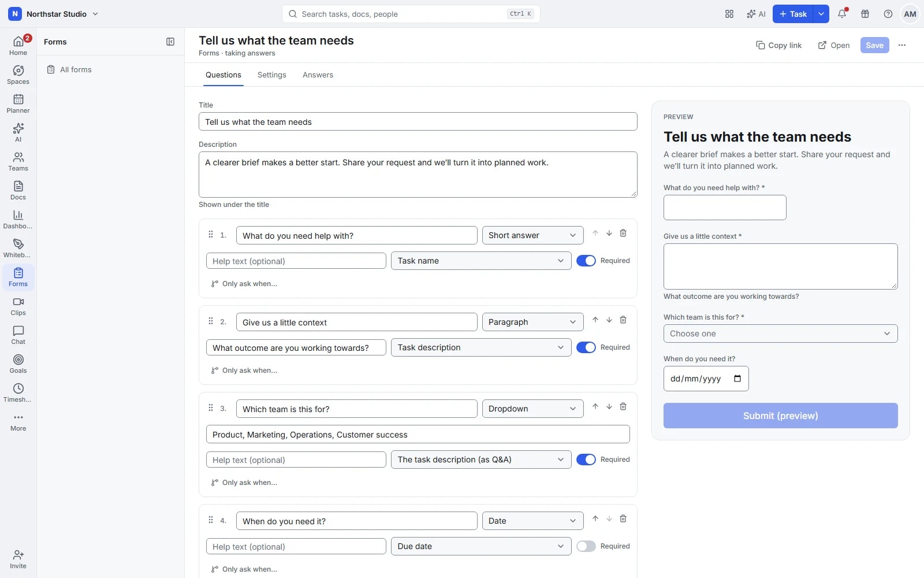Move question 3 down

coord(609,406)
